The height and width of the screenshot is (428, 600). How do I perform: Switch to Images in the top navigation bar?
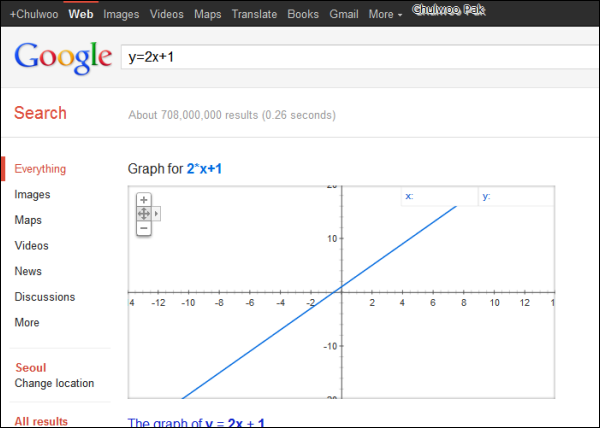(x=121, y=15)
